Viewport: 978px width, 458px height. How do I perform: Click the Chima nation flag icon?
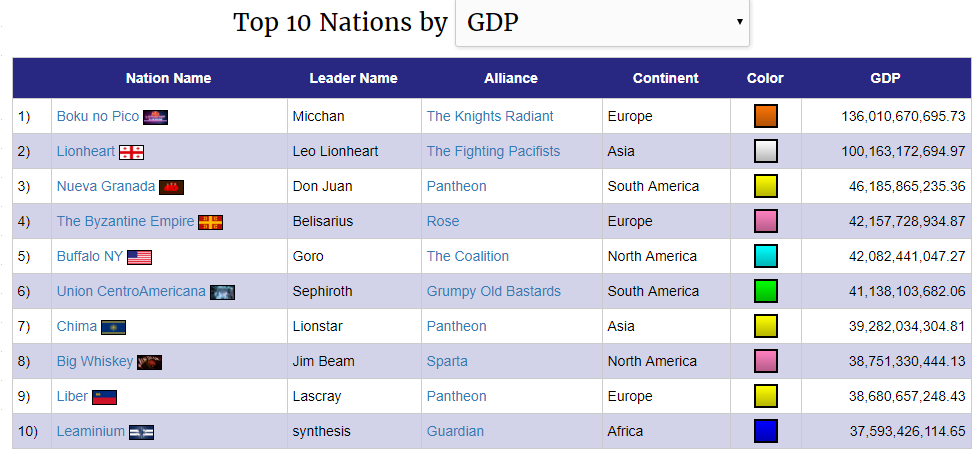pos(114,327)
